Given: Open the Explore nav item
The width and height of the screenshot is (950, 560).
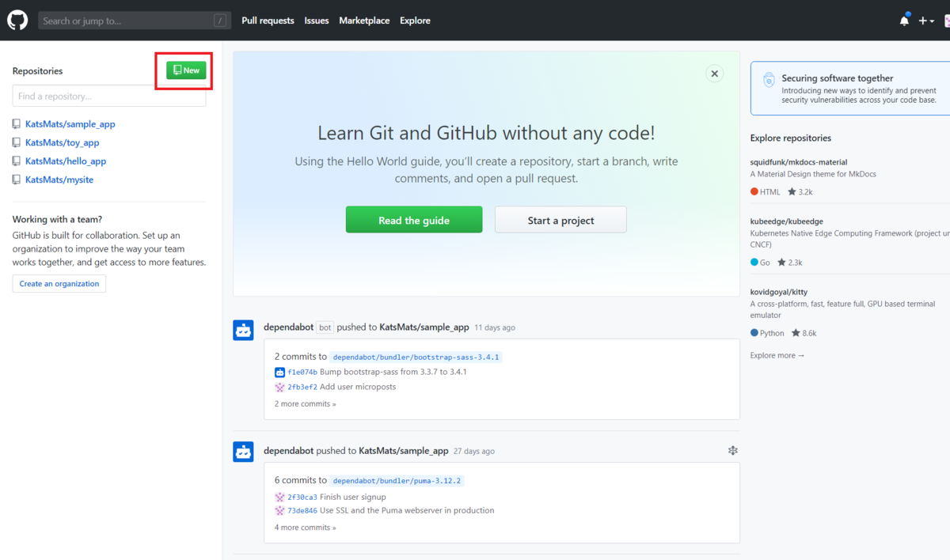Looking at the screenshot, I should [x=415, y=21].
